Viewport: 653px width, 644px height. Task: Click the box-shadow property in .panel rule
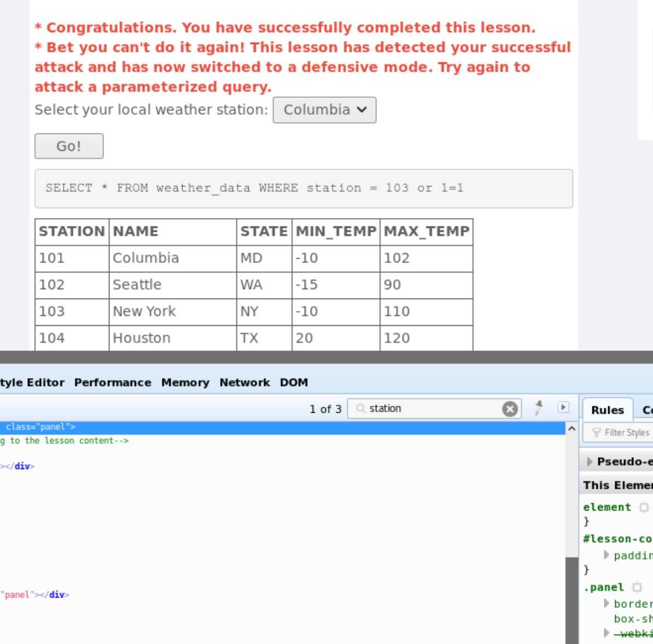pyautogui.click(x=633, y=619)
